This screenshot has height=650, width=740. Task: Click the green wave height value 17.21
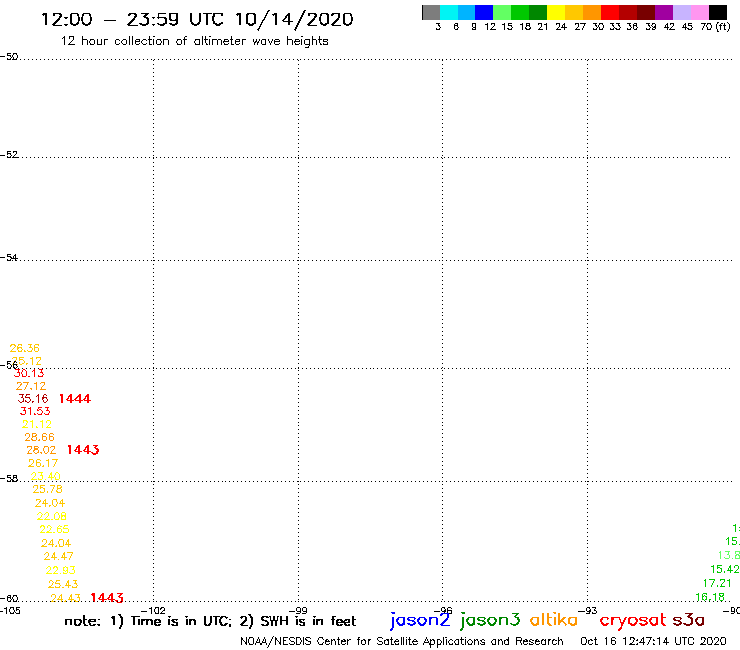[x=717, y=583]
